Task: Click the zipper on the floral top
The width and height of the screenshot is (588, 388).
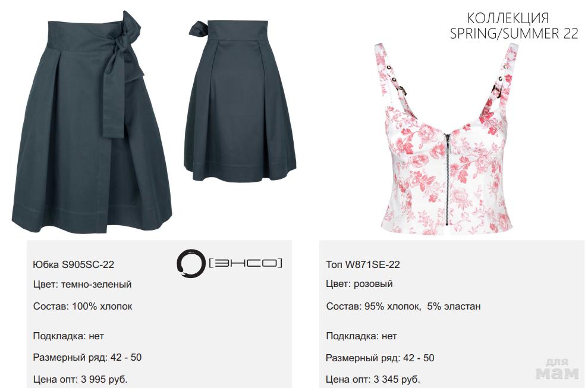Action: (447, 178)
